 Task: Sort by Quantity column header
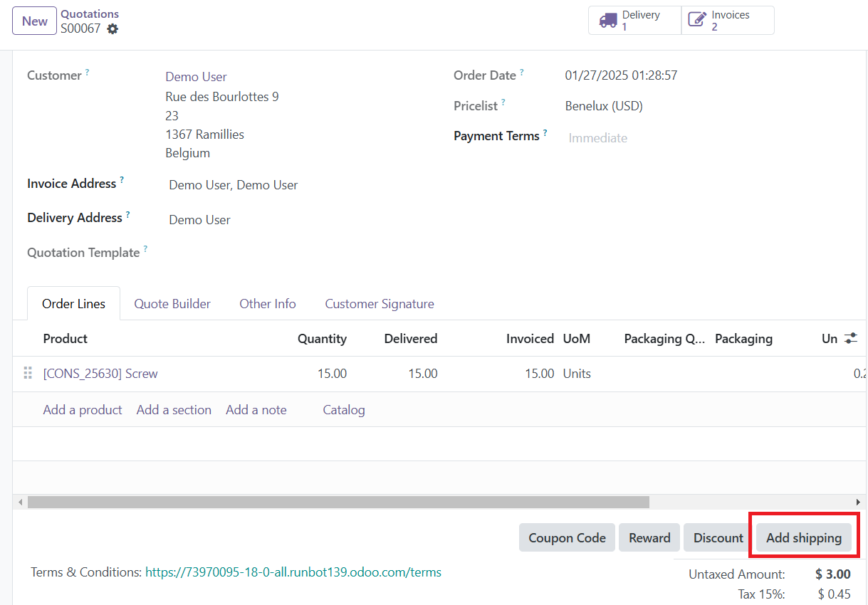(322, 339)
